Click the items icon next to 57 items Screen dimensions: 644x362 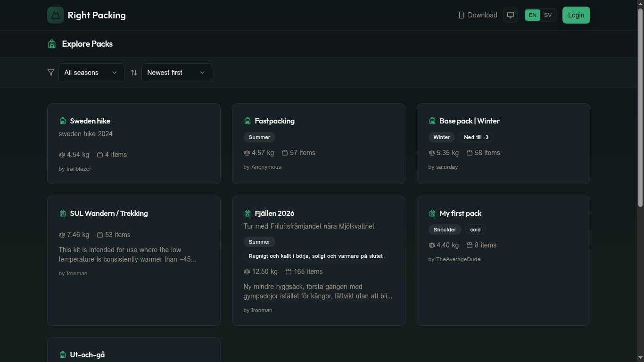click(285, 153)
